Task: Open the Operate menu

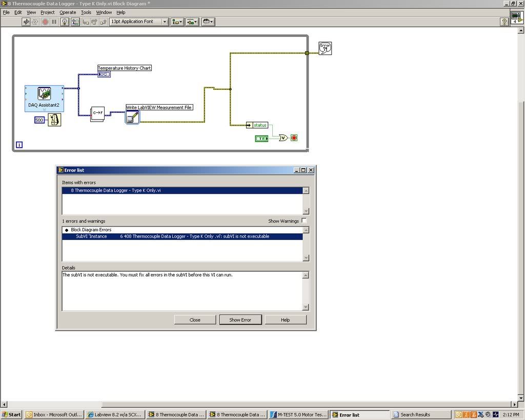Action: [x=68, y=12]
